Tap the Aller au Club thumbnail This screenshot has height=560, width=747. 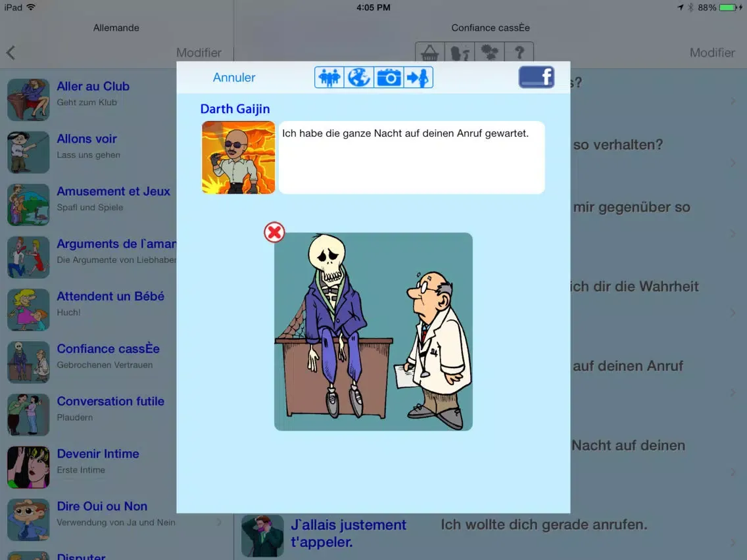28,99
